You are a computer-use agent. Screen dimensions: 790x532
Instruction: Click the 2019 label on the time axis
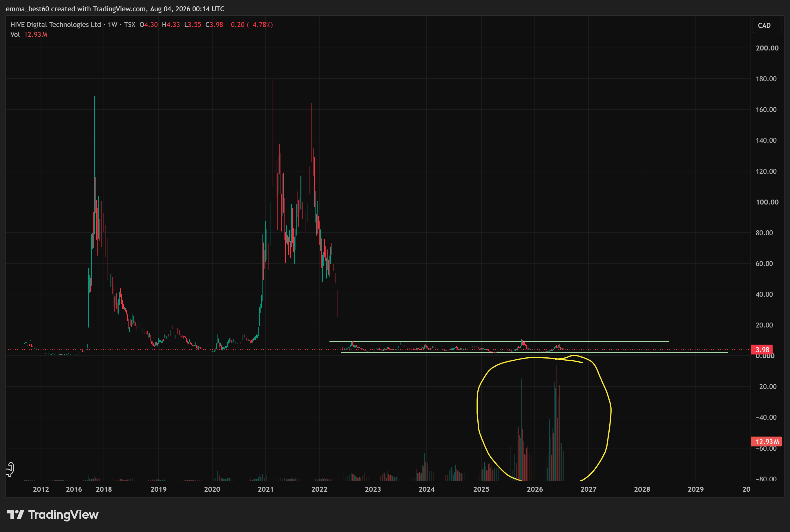coord(158,489)
